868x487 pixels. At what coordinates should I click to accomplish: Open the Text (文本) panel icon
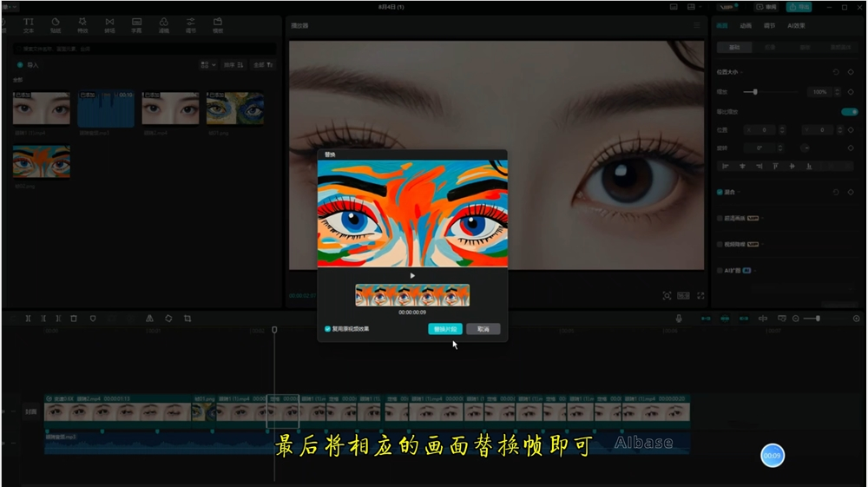tap(29, 24)
